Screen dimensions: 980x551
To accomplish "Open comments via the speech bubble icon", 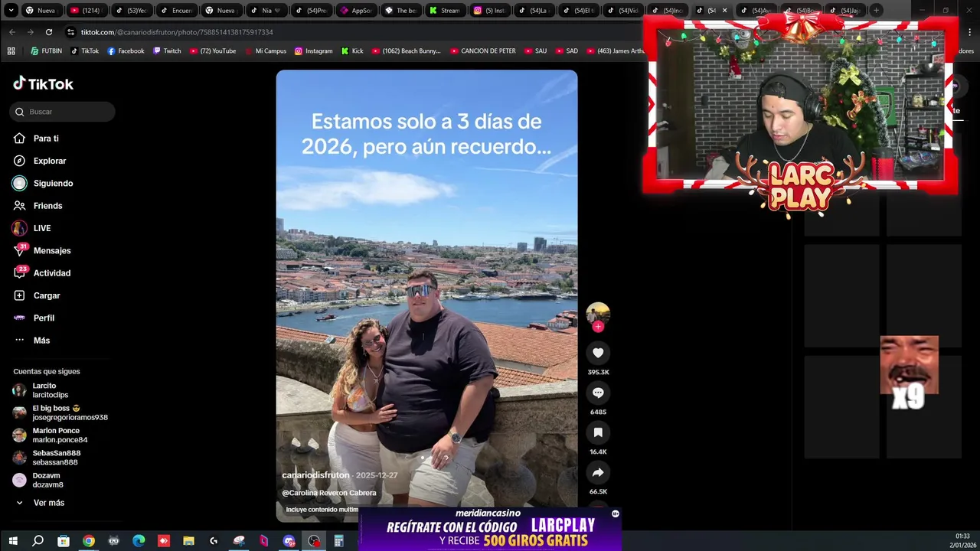I will (x=598, y=393).
